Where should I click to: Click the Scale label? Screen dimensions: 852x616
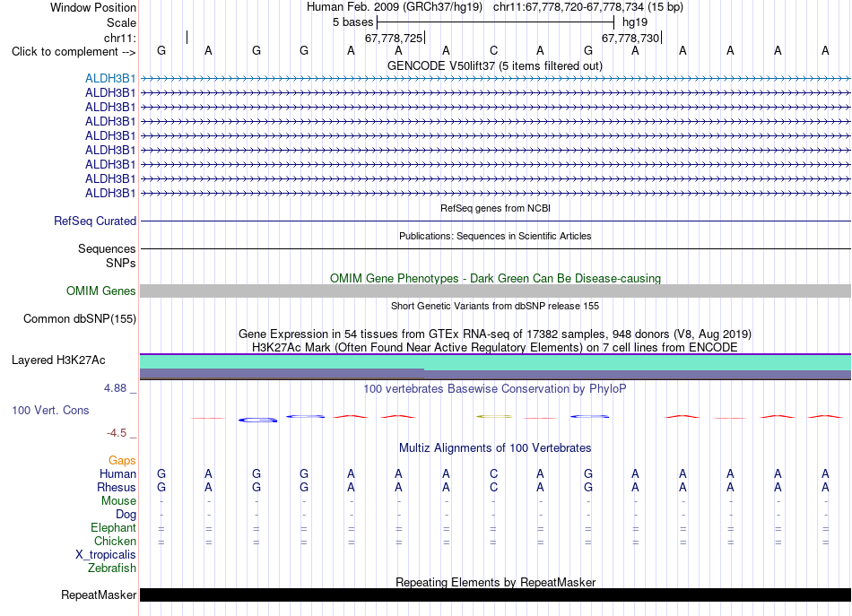click(121, 22)
